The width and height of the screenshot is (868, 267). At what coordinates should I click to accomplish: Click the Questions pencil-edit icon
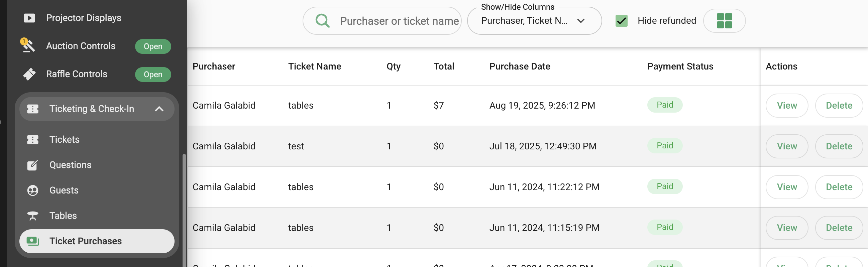tap(33, 165)
